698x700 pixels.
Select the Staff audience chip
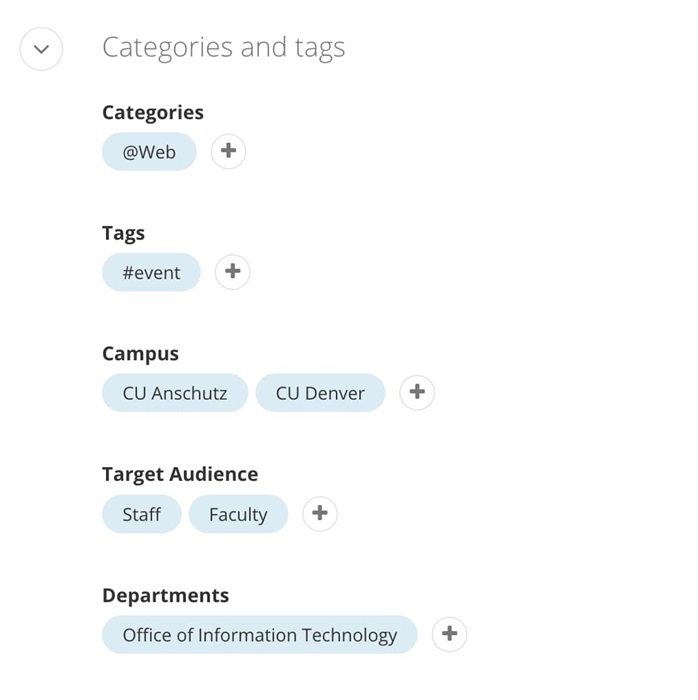tap(141, 514)
